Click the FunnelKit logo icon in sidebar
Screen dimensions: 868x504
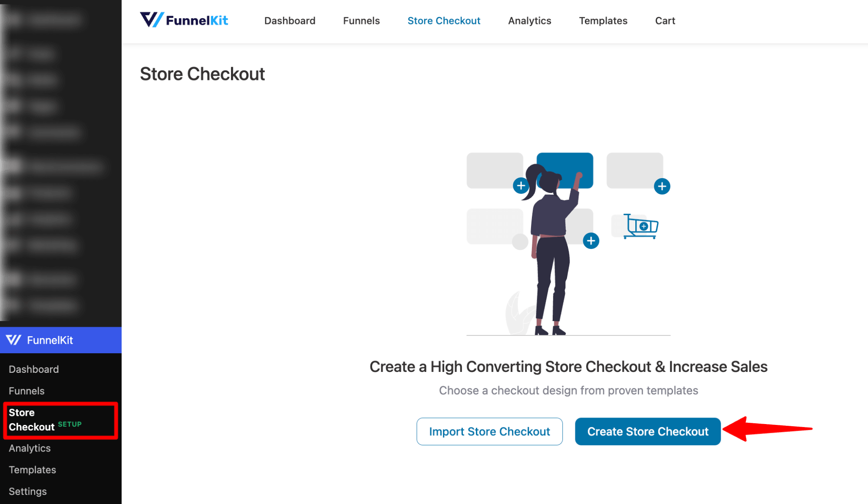click(14, 340)
